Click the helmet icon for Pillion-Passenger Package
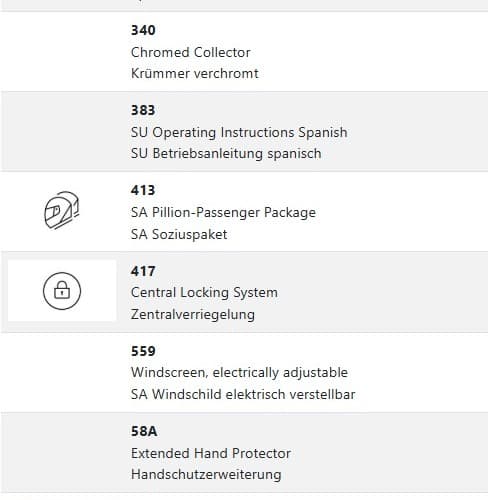Image resolution: width=488 pixels, height=500 pixels. point(62,210)
